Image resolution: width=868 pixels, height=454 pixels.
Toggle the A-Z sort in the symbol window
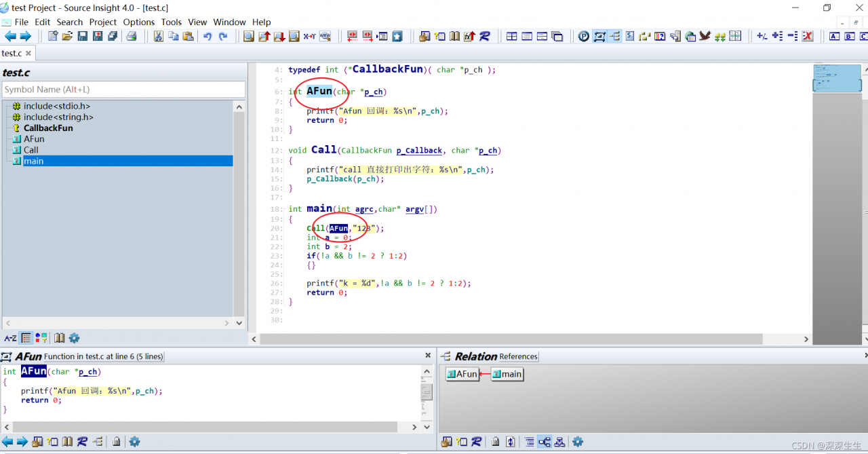pos(10,338)
